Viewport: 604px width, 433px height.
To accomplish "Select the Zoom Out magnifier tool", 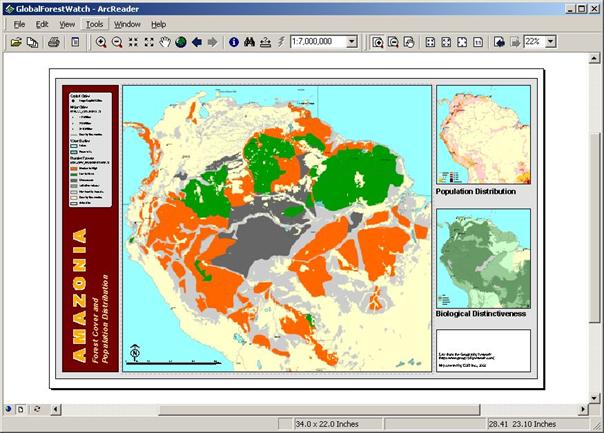I will (x=117, y=42).
